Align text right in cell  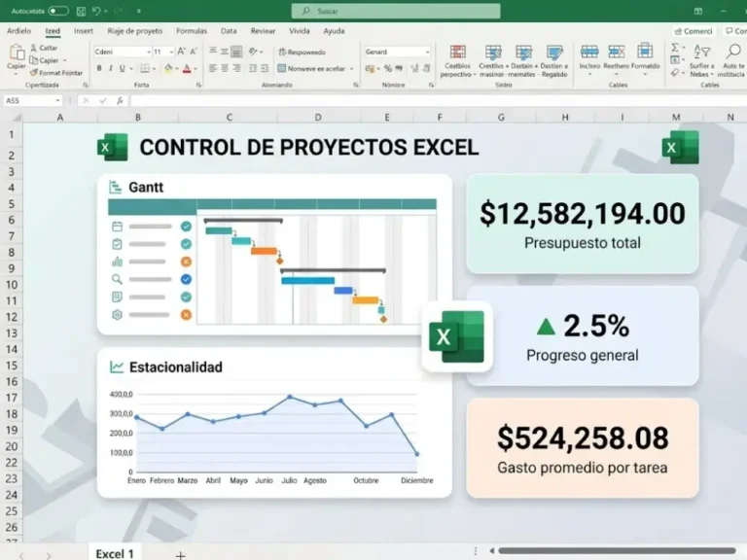(x=236, y=69)
